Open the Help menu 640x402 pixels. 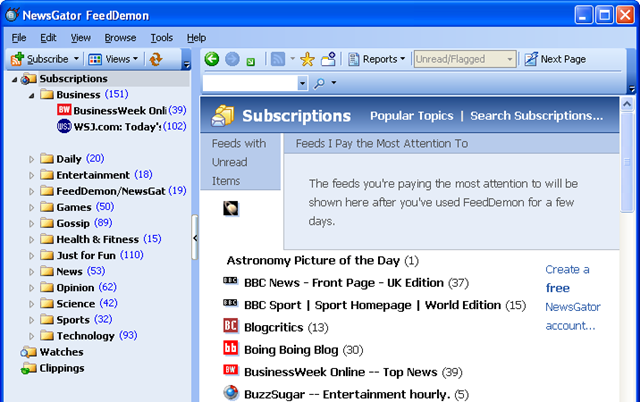[x=196, y=38]
